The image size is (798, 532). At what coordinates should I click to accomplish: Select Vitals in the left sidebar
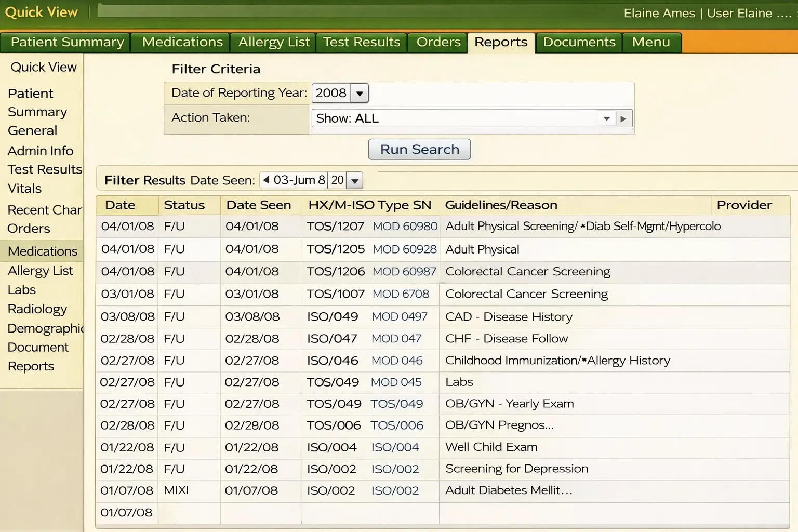(x=23, y=188)
